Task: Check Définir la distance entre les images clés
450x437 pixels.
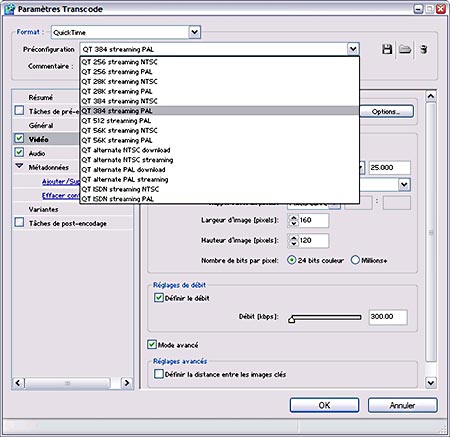Action: click(159, 374)
